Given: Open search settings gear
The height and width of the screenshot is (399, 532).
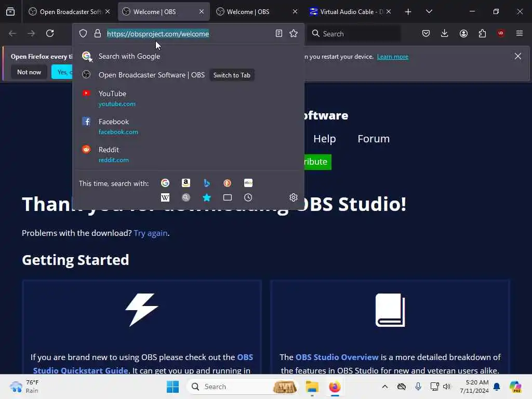Looking at the screenshot, I should [294, 197].
